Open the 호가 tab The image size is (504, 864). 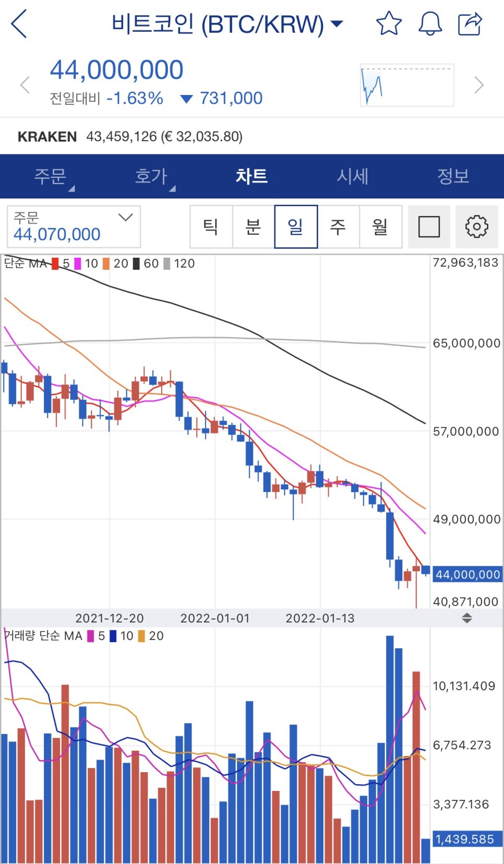(151, 176)
